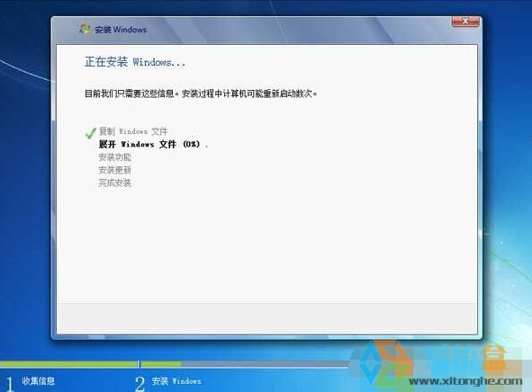Click the 正在安装 Windows... heading
Viewport: 532px width, 392px height.
(135, 62)
